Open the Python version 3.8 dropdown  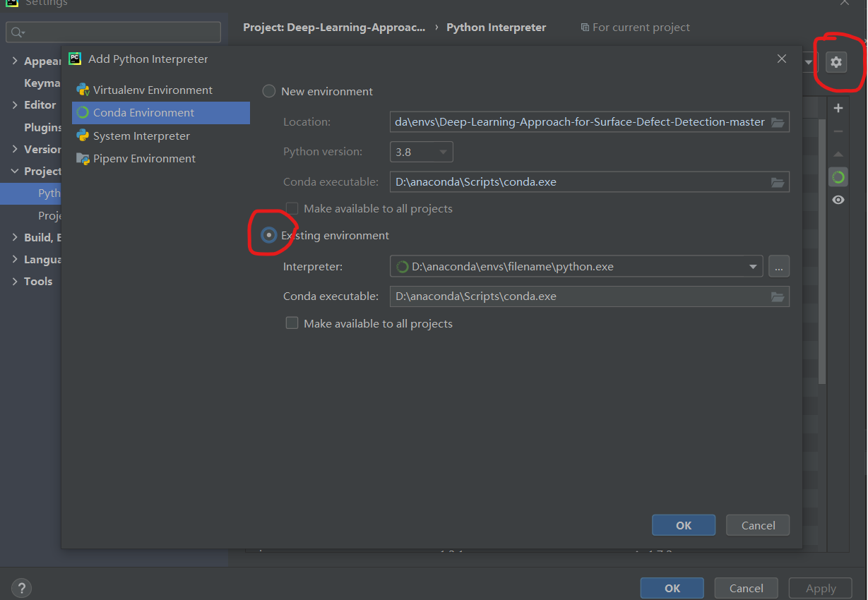coord(421,152)
